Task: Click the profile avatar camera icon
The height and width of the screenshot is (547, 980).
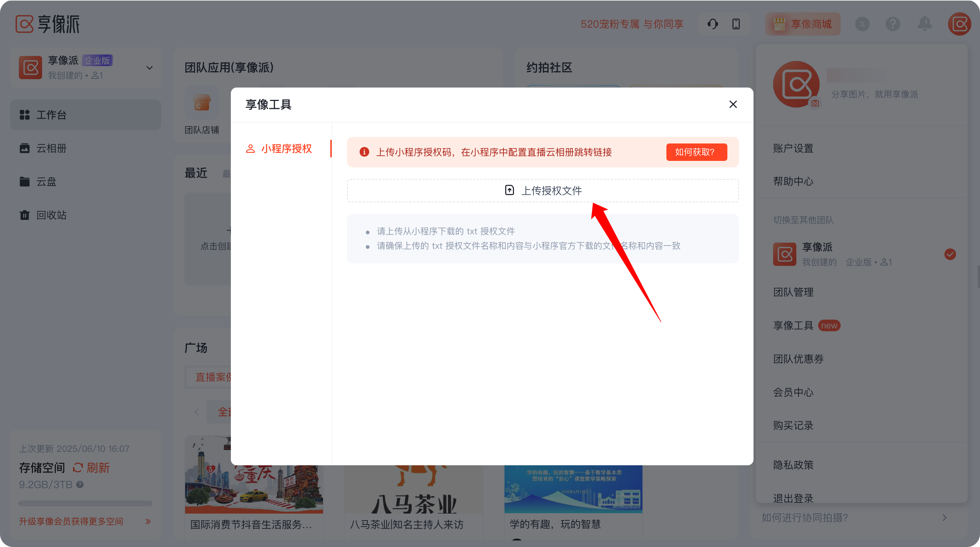Action: 815,103
